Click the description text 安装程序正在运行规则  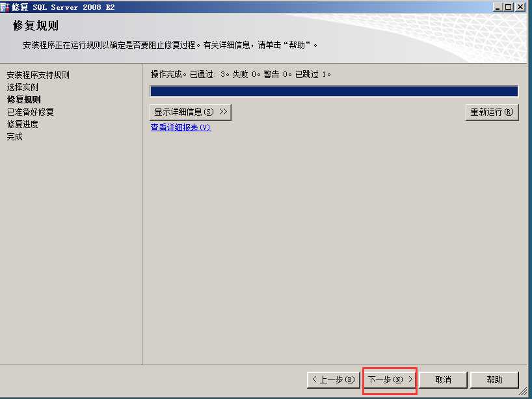[x=170, y=45]
